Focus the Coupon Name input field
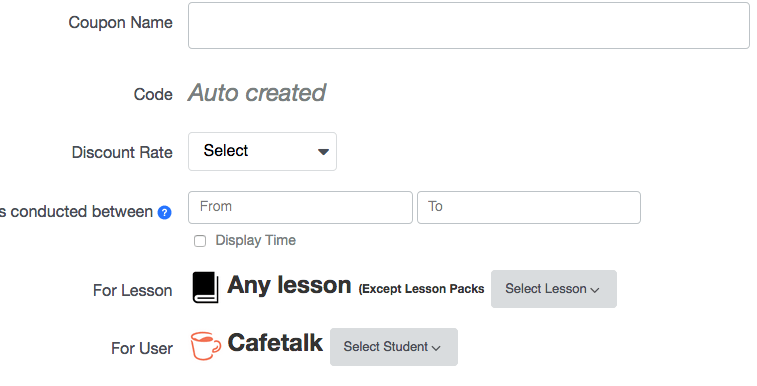The height and width of the screenshot is (386, 757). (469, 26)
